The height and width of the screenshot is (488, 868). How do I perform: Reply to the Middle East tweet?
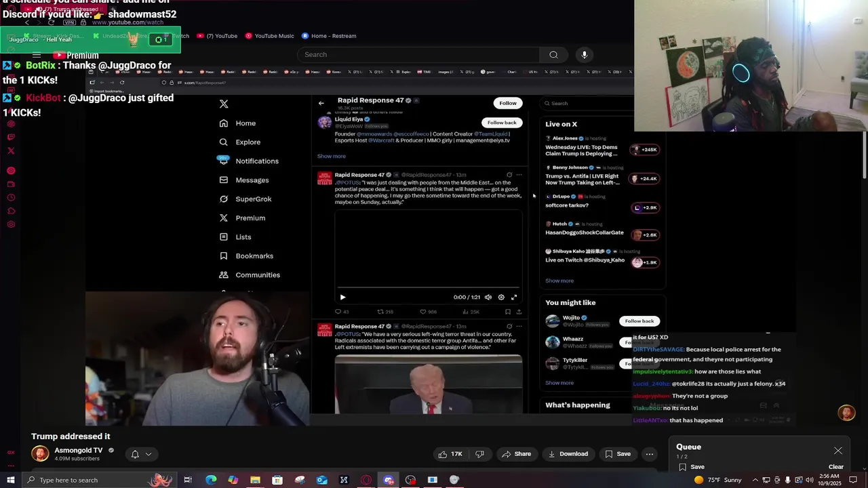tap(342, 312)
